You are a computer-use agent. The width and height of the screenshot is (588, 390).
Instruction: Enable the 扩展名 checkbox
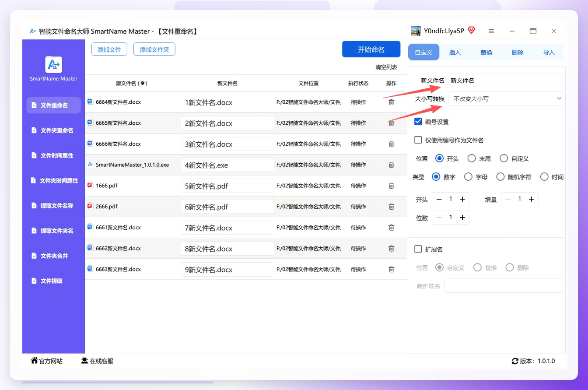(418, 249)
